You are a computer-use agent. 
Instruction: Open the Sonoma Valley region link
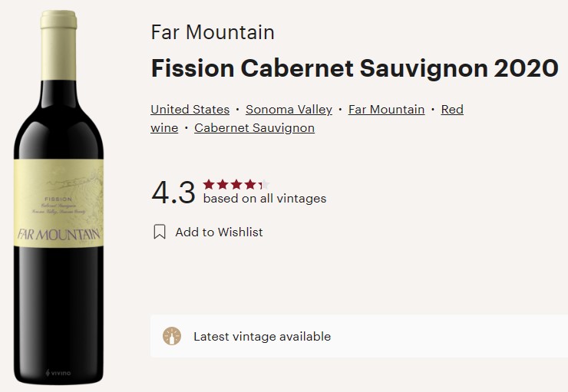click(x=289, y=110)
